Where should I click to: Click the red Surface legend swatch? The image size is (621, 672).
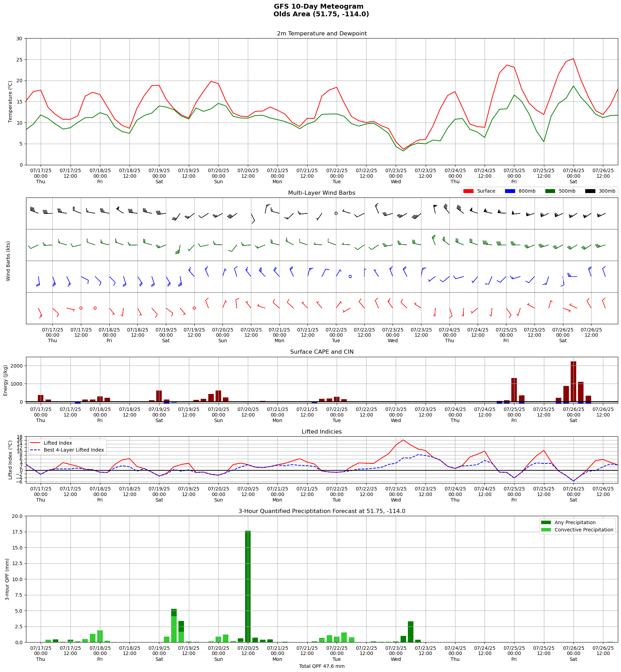pos(468,191)
